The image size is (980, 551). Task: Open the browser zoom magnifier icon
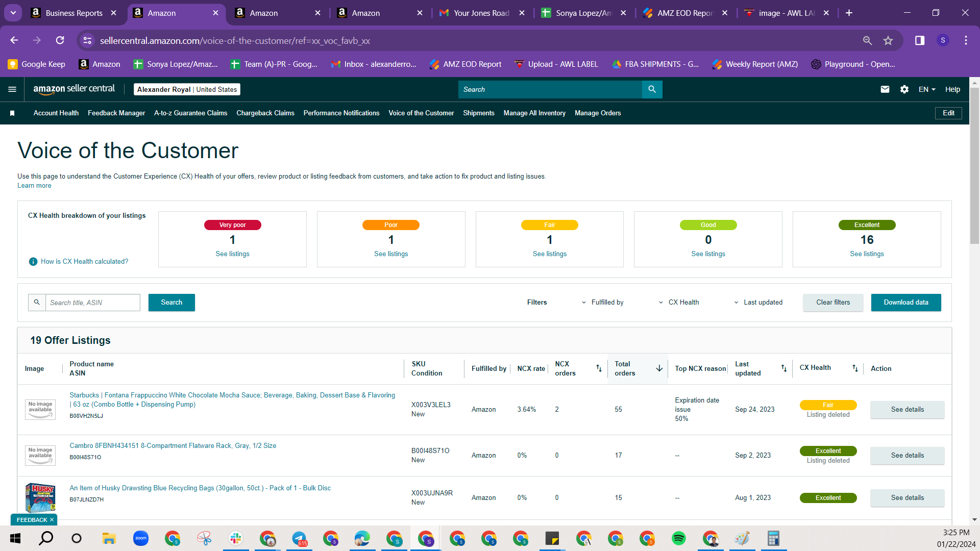[x=867, y=40]
